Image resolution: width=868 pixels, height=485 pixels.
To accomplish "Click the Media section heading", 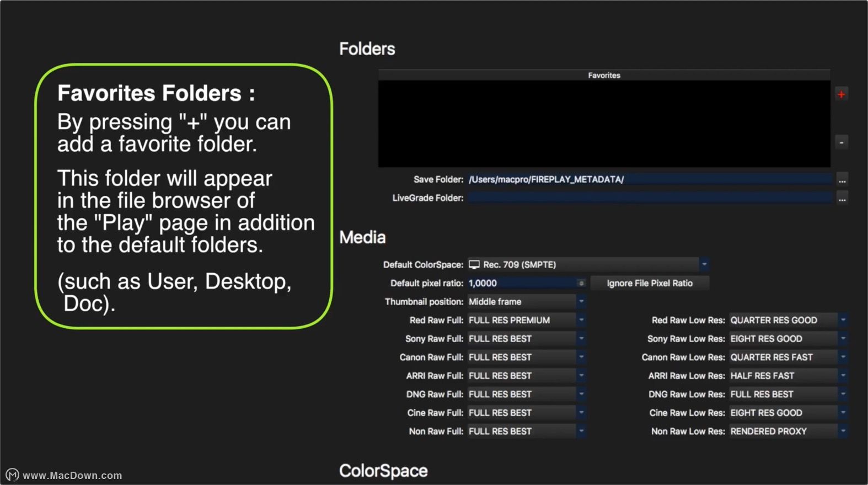I will 362,238.
